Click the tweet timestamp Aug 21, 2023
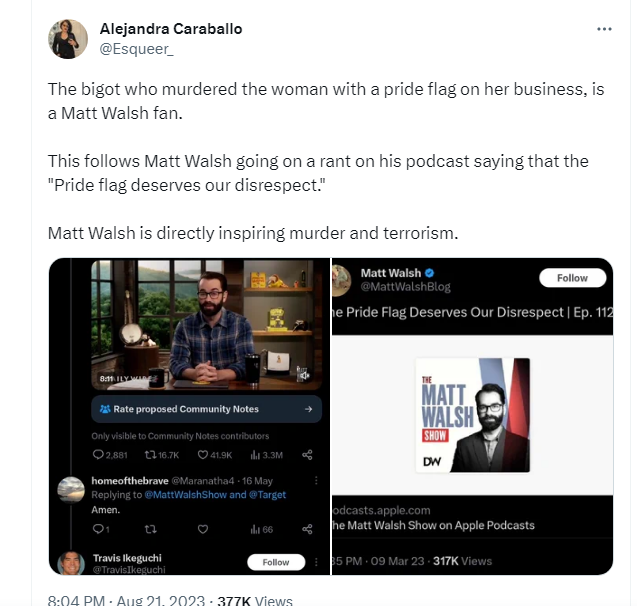637x606 pixels. pos(160,600)
